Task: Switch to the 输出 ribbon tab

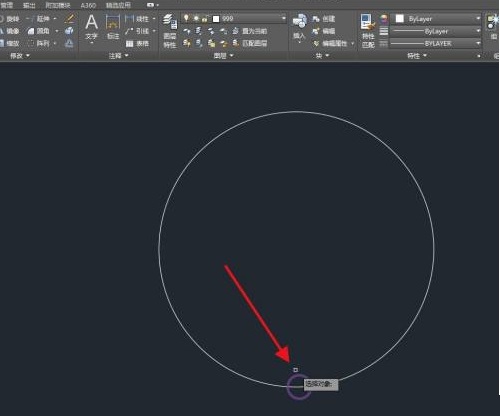Action: (x=29, y=5)
